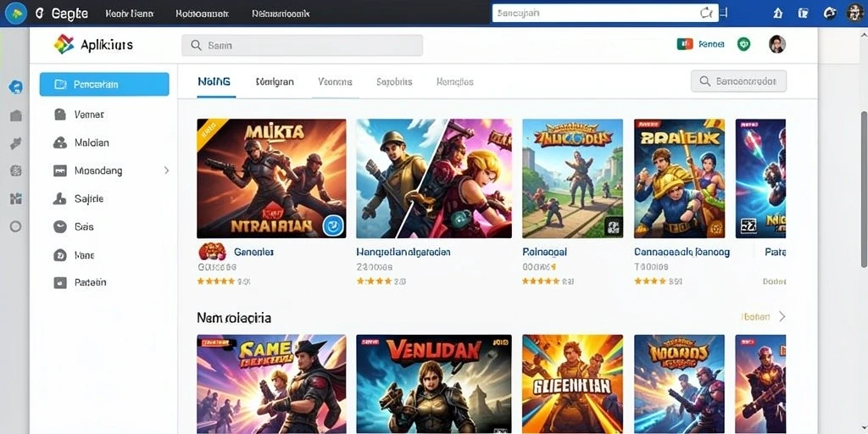Viewport: 868px width, 434px height.
Task: Open the settings gear in top bar
Action: [x=829, y=14]
